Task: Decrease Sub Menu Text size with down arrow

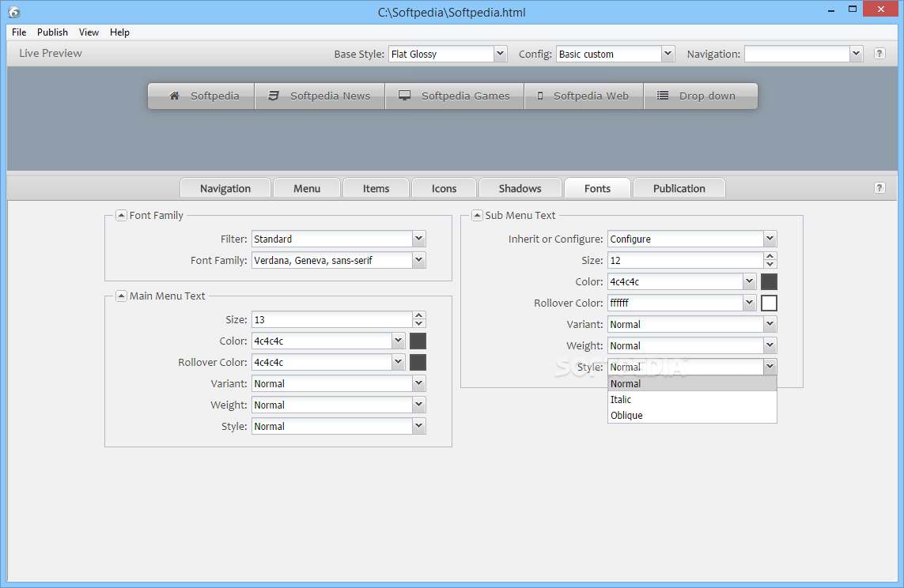Action: click(770, 264)
